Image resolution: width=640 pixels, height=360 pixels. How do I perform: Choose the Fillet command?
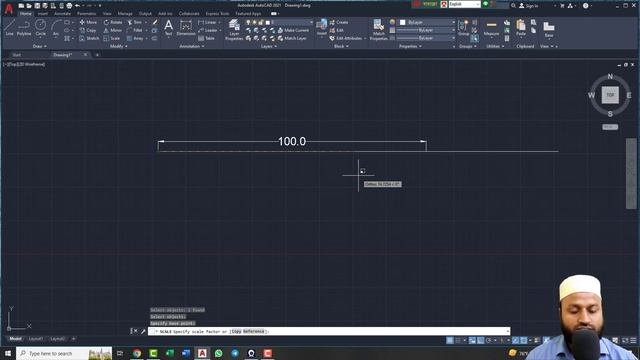pos(134,30)
